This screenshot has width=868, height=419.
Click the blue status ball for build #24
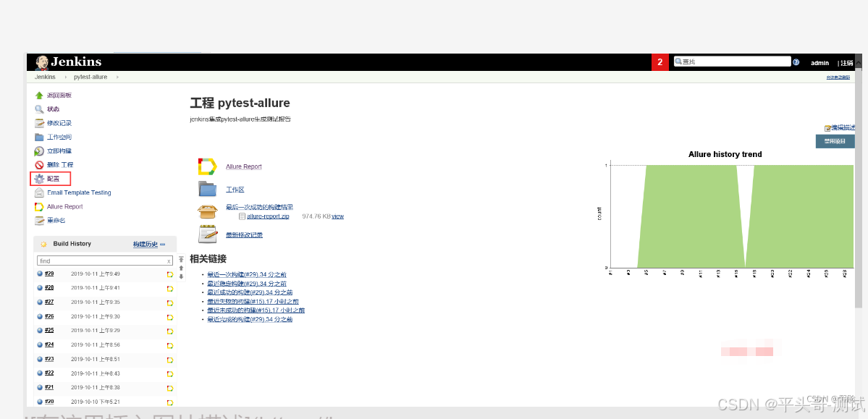coord(40,344)
